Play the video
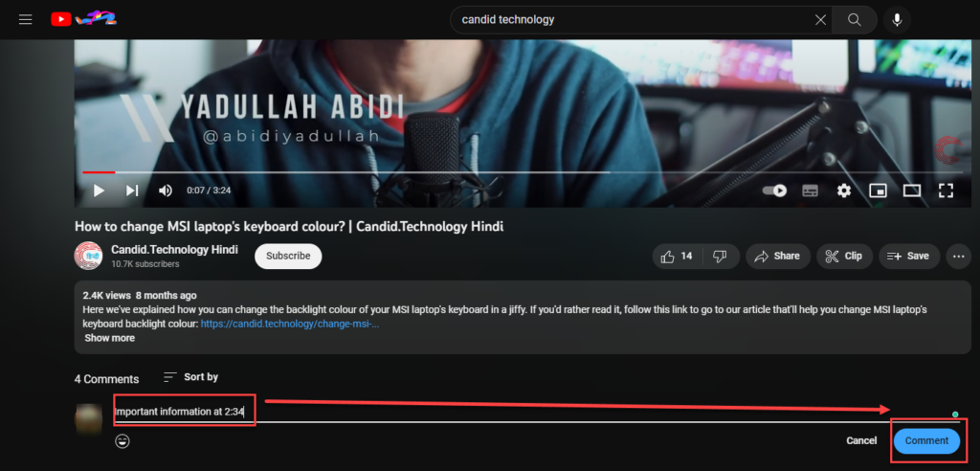The width and height of the screenshot is (980, 471). (99, 191)
